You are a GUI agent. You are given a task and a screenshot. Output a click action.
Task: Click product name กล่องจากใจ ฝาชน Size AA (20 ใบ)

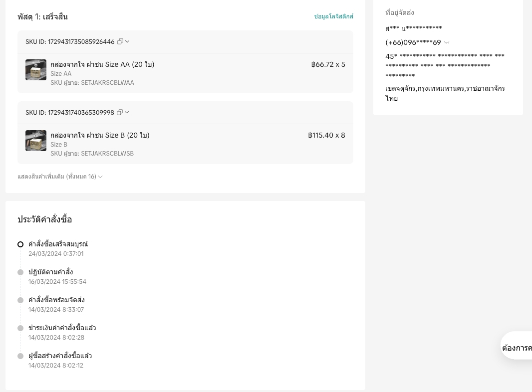(x=102, y=64)
